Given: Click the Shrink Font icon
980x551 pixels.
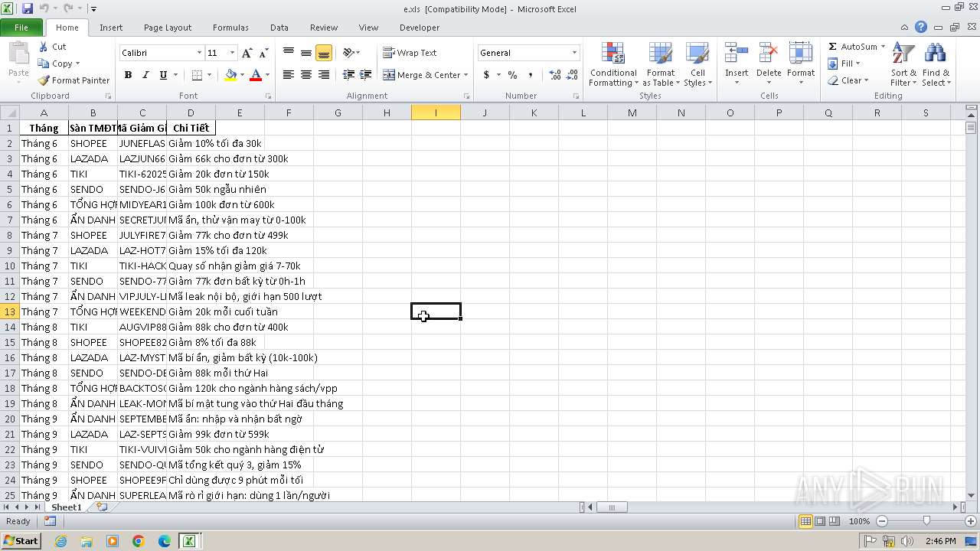Looking at the screenshot, I should click(x=263, y=53).
